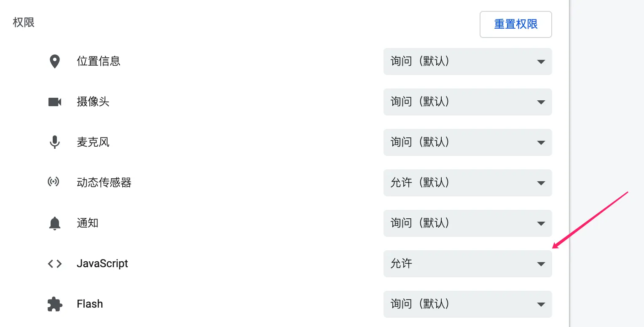Click the notification bell icon
The height and width of the screenshot is (327, 644).
[x=54, y=223]
